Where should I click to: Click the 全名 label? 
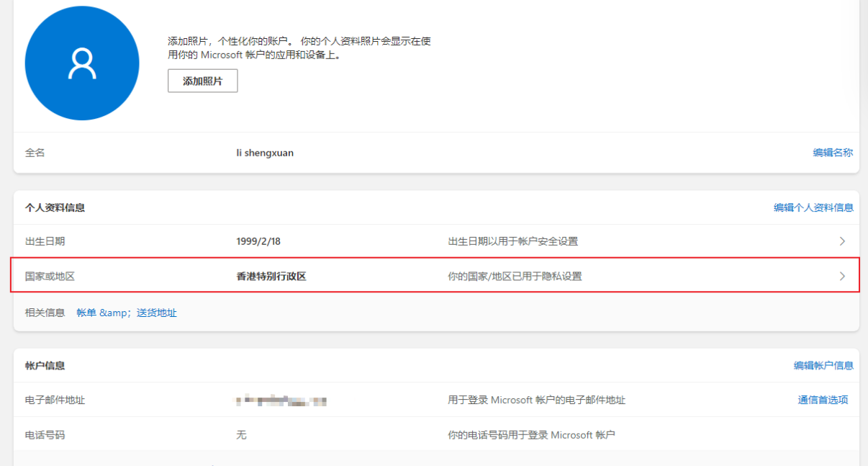[35, 153]
